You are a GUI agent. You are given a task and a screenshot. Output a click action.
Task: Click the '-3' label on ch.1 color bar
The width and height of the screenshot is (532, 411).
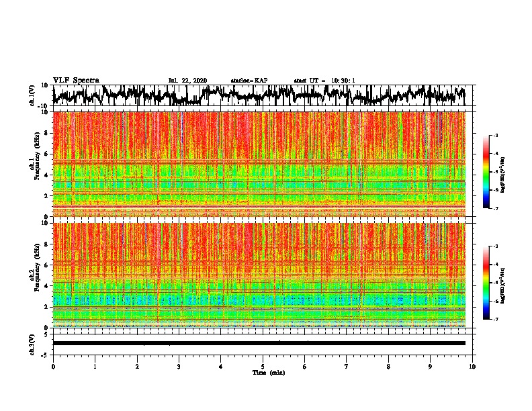[495, 135]
